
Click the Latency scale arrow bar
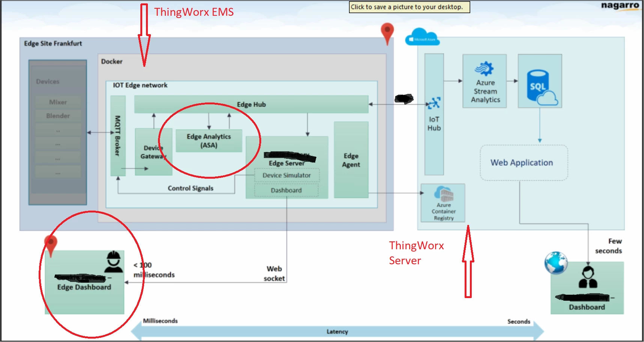tap(337, 331)
